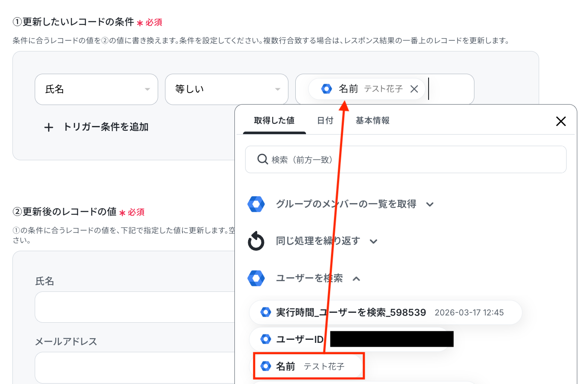Click the icon in the 名前 chip in the condition field
This screenshot has width=588, height=384.
click(x=327, y=89)
